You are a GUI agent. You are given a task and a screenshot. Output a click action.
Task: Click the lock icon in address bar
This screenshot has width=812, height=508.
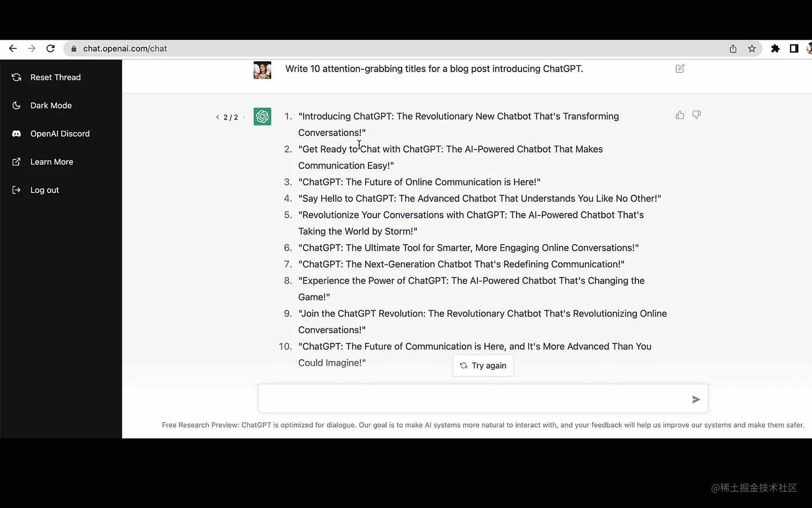coord(74,48)
